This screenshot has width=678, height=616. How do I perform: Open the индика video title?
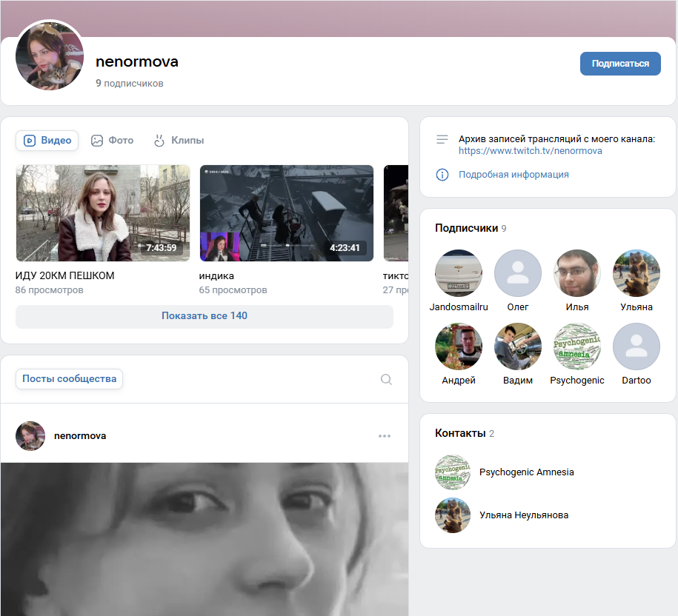point(216,275)
